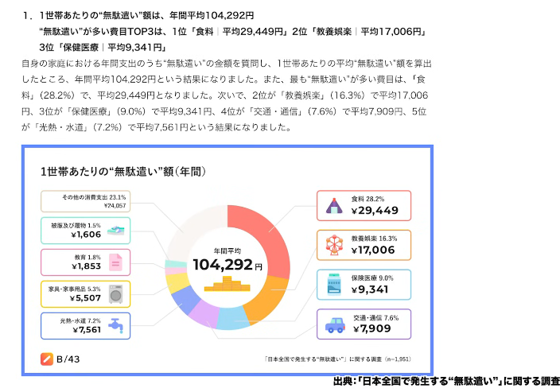Click the pink document icon for 教育

pos(116,261)
